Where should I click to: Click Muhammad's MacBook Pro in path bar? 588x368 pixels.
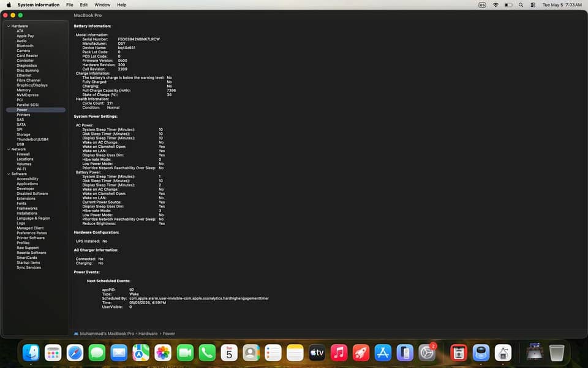click(107, 334)
